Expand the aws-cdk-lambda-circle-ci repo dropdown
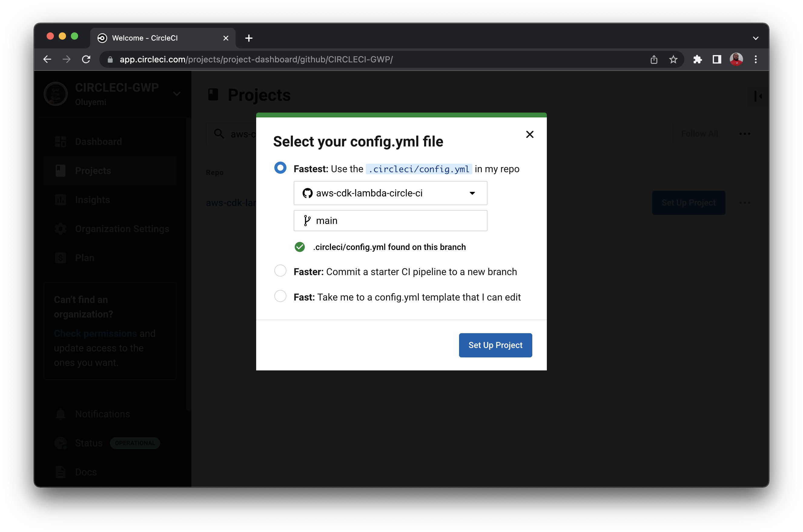This screenshot has height=532, width=803. [x=472, y=193]
